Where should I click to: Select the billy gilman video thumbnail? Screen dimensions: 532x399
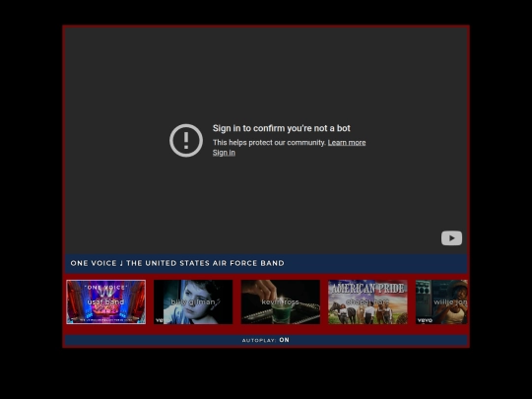(x=193, y=302)
